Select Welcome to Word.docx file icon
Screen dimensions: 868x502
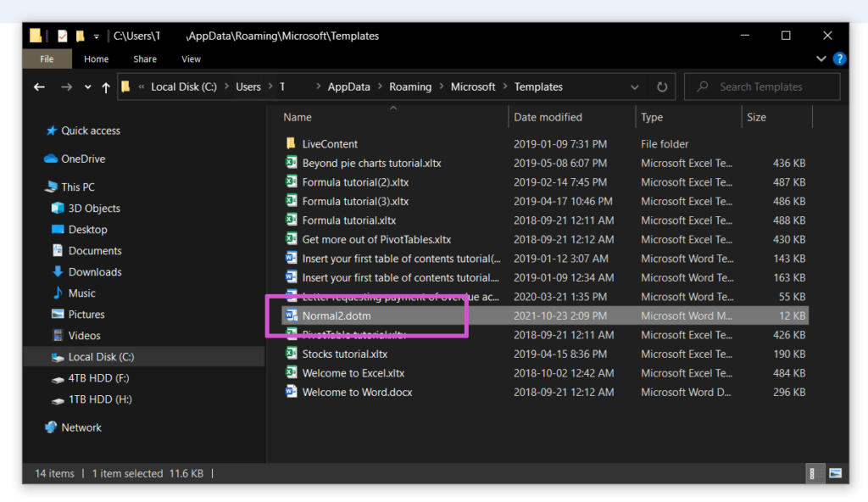coord(291,392)
